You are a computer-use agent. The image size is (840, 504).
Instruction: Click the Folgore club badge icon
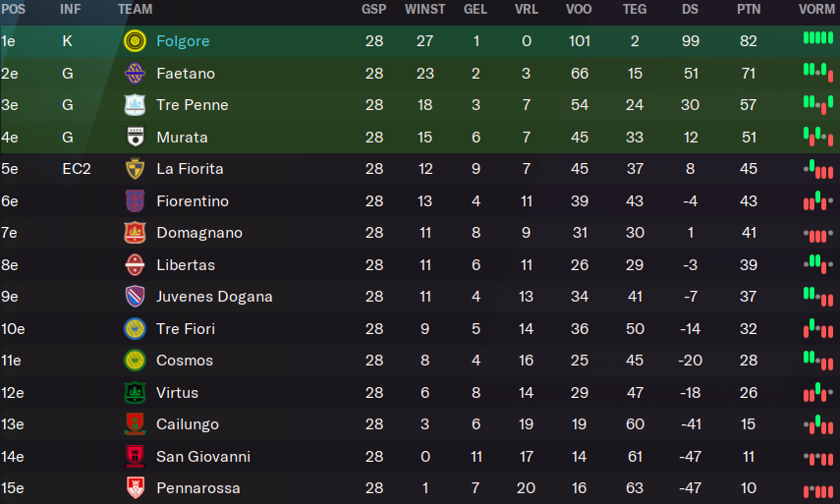click(135, 41)
